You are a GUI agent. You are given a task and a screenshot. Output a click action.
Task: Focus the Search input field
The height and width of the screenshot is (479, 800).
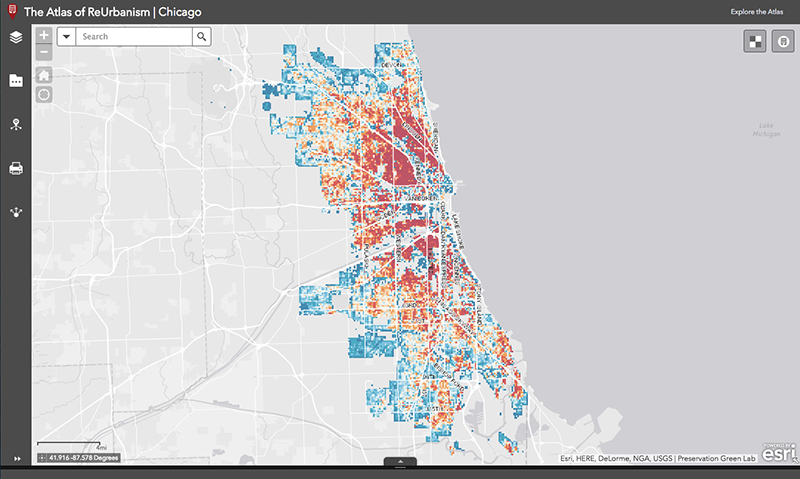coord(134,37)
